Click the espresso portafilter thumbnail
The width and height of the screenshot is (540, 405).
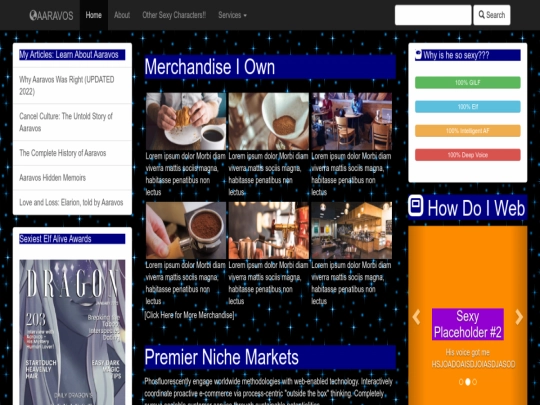pyautogui.click(x=186, y=230)
